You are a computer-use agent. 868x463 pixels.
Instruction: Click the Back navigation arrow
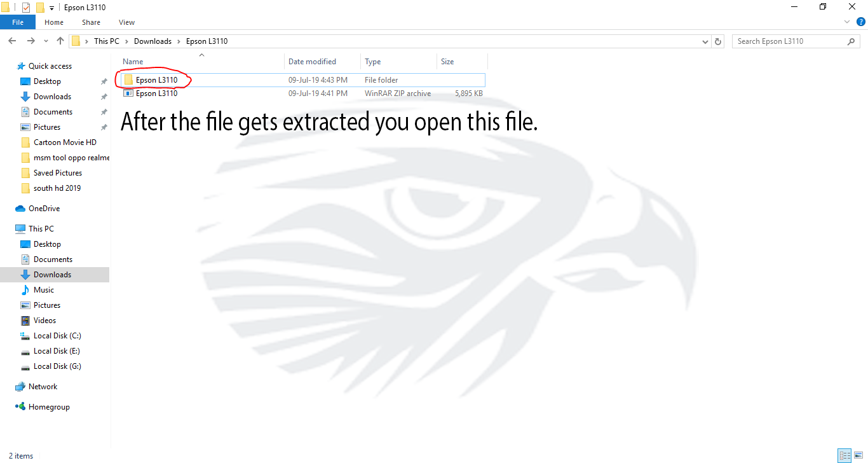[11, 41]
